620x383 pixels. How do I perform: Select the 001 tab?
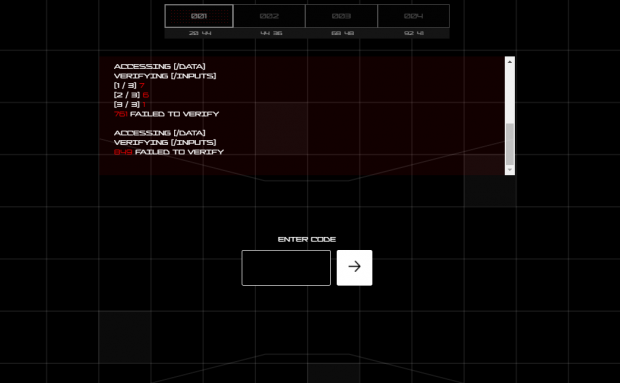coord(199,16)
